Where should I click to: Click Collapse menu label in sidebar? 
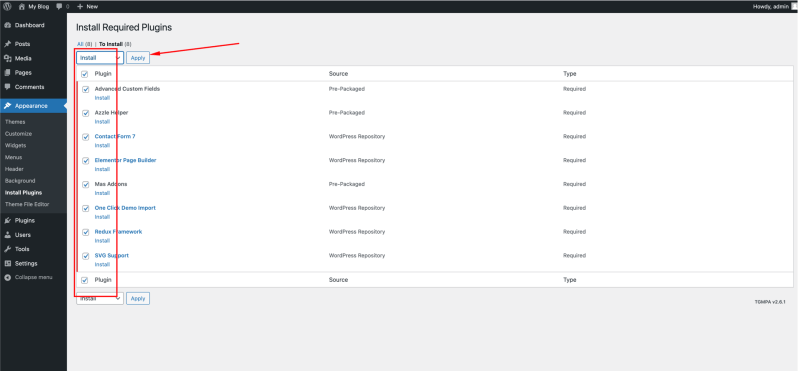pyautogui.click(x=34, y=277)
